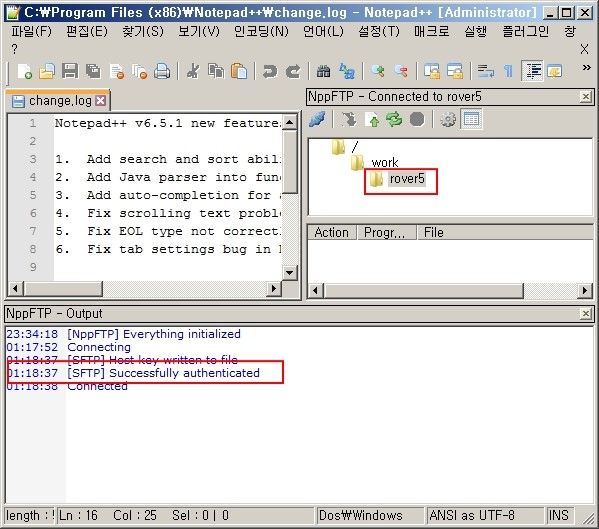The height and width of the screenshot is (529, 599).
Task: Click the NppFTP download file icon
Action: tap(348, 120)
